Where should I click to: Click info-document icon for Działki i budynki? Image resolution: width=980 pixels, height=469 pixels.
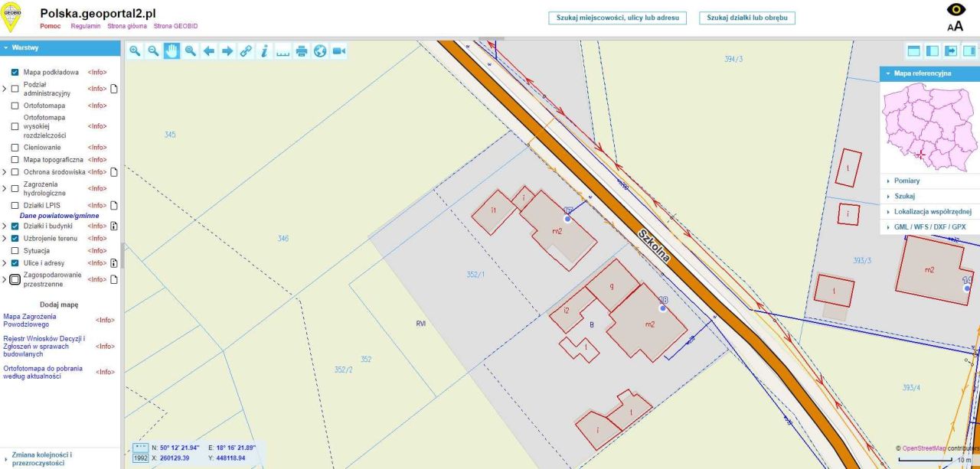114,226
